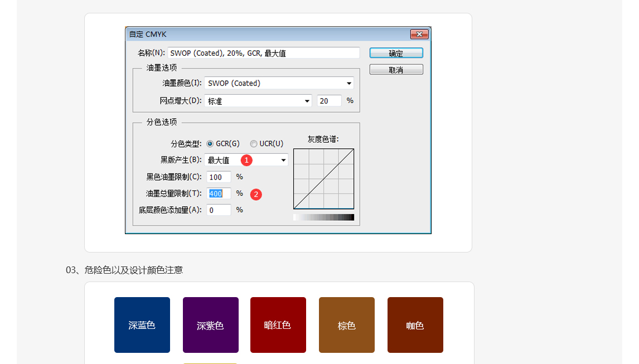Edit the 黑色油墨限制 100% field

tap(218, 177)
